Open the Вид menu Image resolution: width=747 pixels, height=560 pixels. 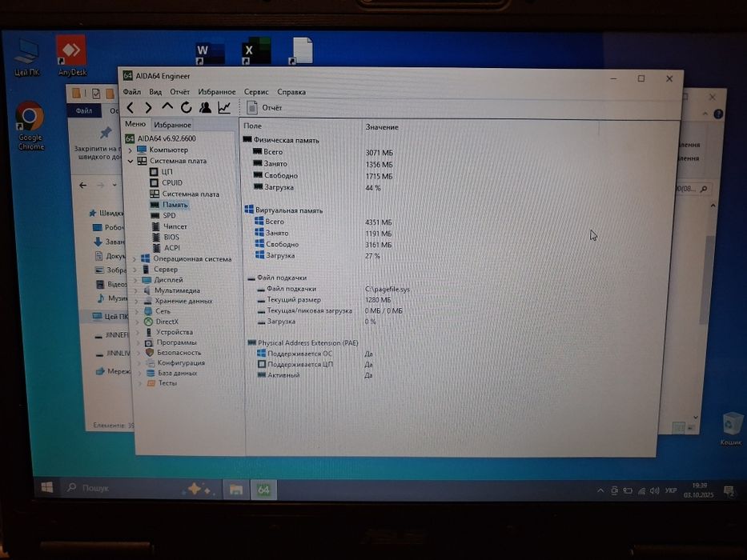coord(155,91)
